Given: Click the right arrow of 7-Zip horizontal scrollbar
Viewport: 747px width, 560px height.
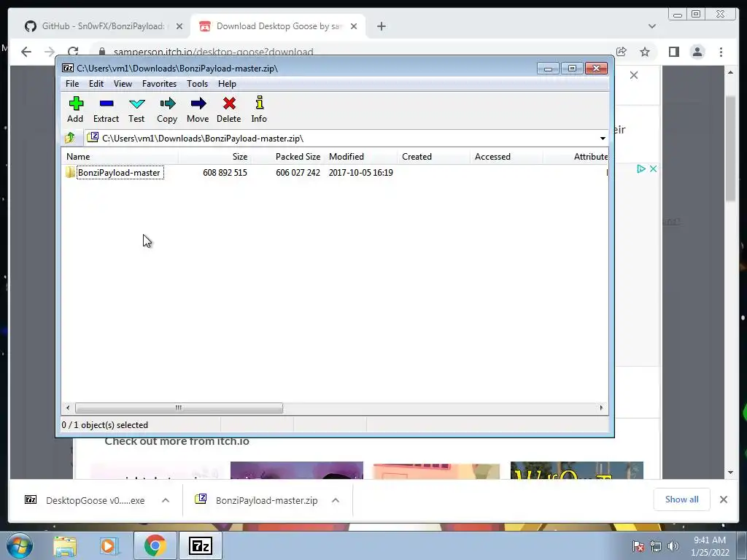Looking at the screenshot, I should 601,408.
